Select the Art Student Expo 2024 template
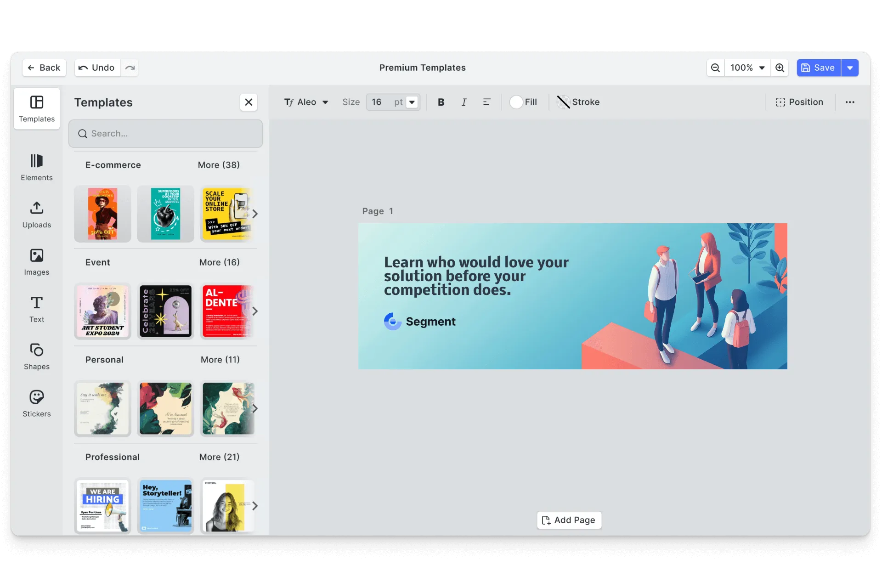Image resolution: width=882 pixels, height=588 pixels. click(102, 311)
